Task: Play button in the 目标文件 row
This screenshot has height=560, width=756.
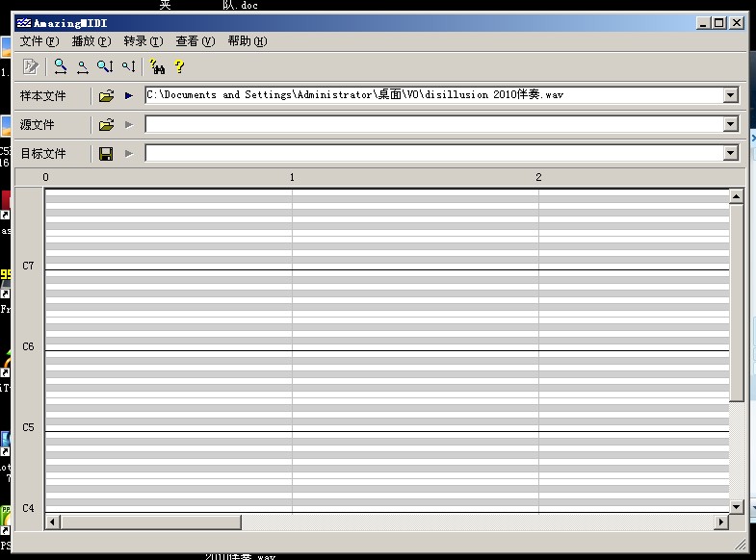Action: pos(129,154)
